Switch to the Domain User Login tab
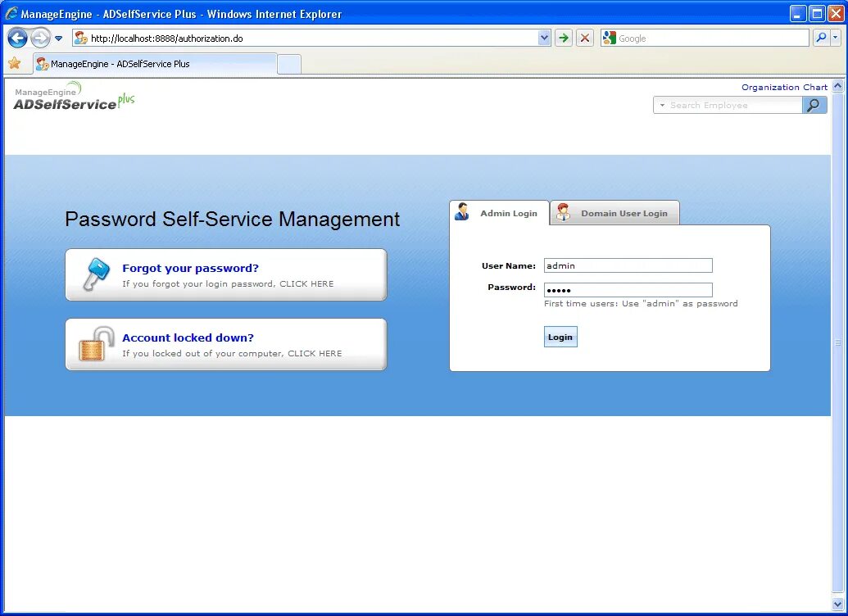Viewport: 848px width, 616px height. 615,213
